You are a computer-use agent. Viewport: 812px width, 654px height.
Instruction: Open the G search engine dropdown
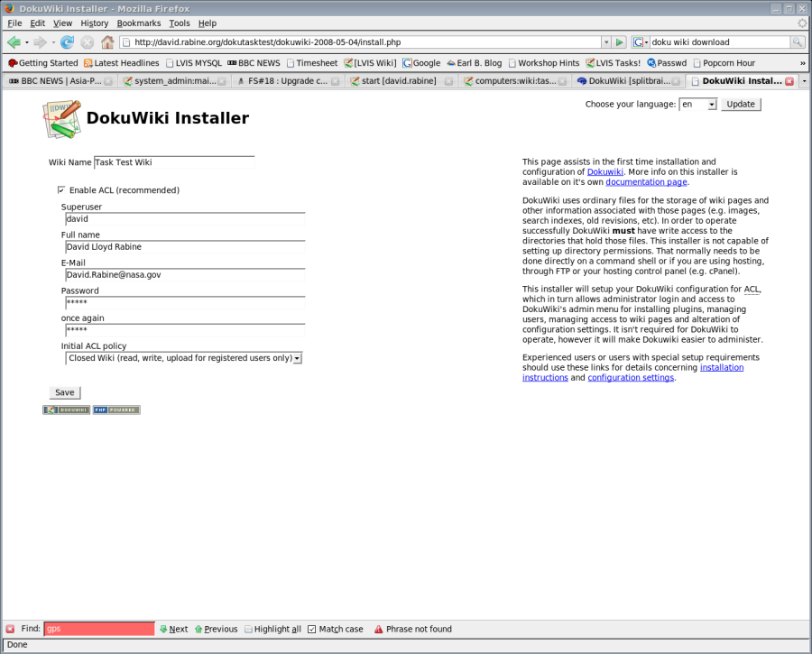click(638, 41)
